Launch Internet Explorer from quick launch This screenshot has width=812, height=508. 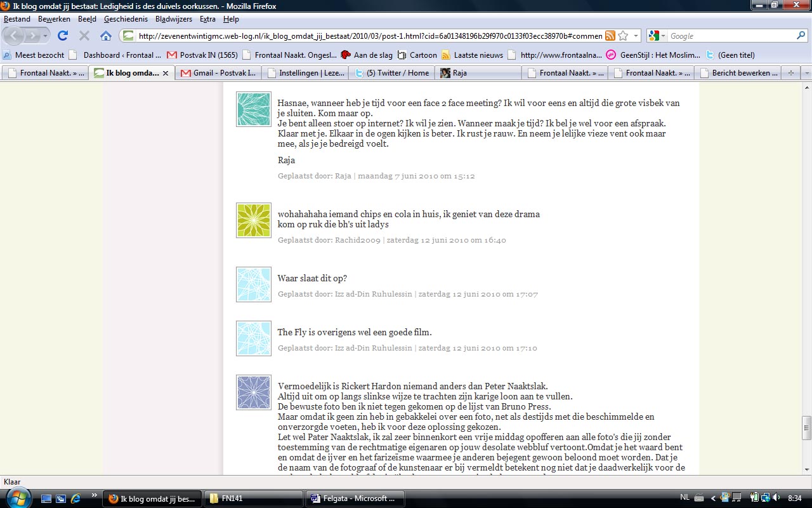coord(75,498)
